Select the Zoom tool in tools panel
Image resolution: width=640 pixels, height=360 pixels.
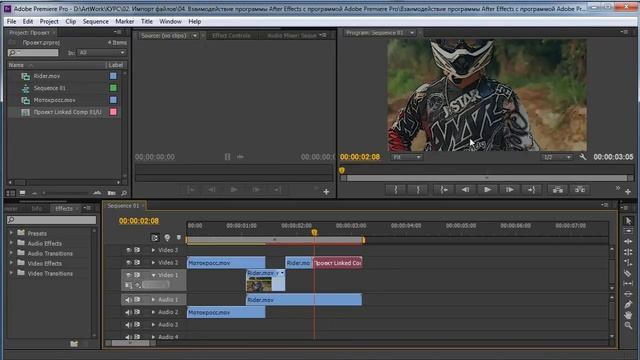pos(628,325)
